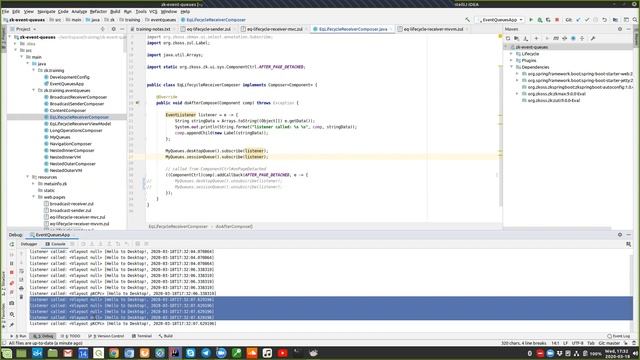The image size is (640, 360).
Task: Open the Run tool window button
Action: click(x=18, y=336)
